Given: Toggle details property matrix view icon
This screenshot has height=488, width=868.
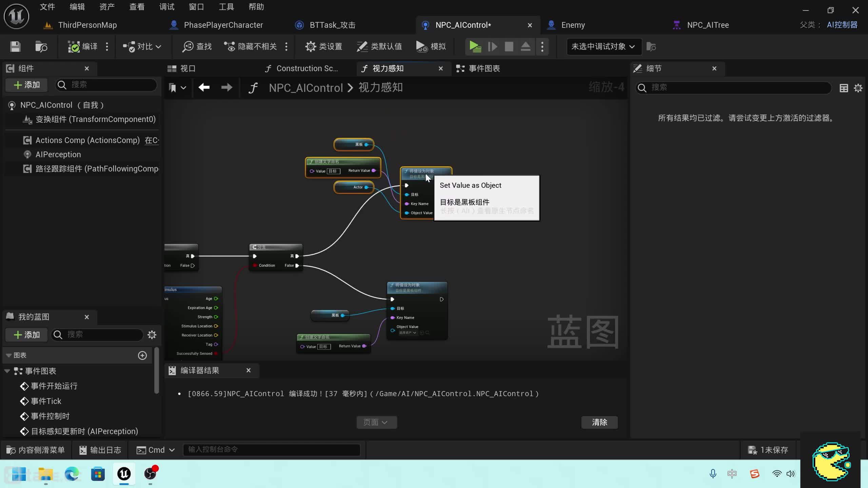Looking at the screenshot, I should 844,88.
